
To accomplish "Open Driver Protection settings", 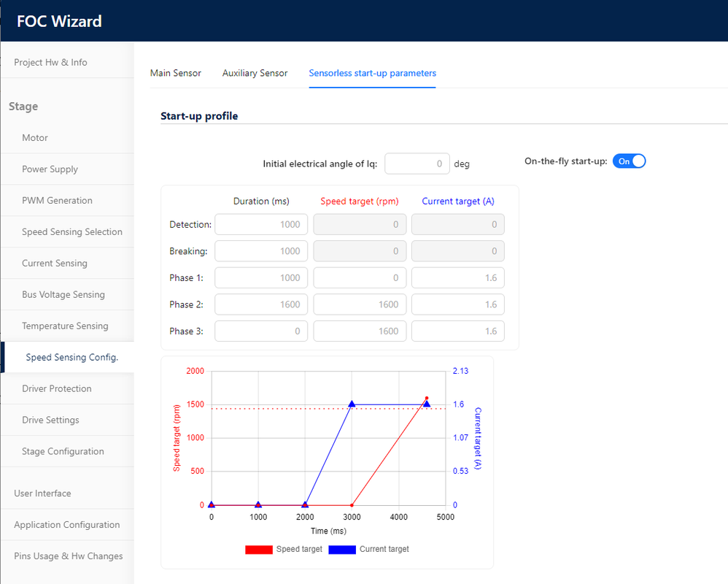I will 57,388.
